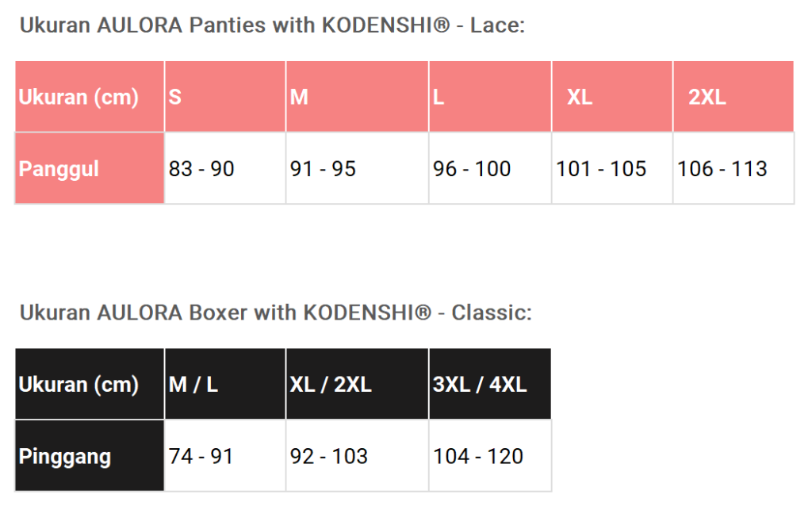Click the '2XL' column header in pink table
The image size is (812, 510).
point(733,97)
